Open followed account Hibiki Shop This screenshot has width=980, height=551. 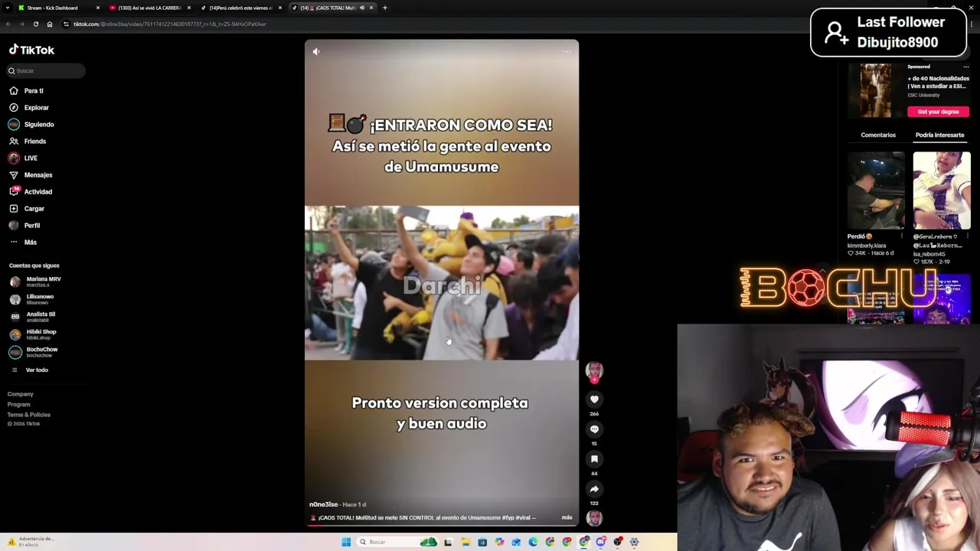33,334
